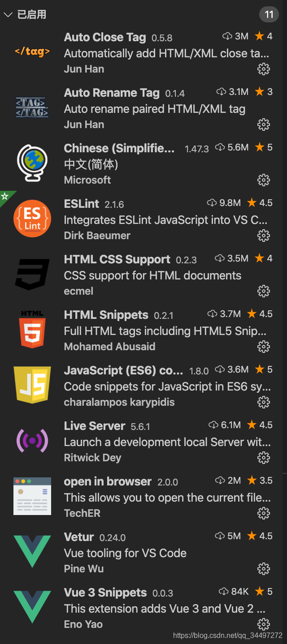This screenshot has width=287, height=644.
Task: Click the ESLint orange hexagon icon
Action: click(x=32, y=219)
